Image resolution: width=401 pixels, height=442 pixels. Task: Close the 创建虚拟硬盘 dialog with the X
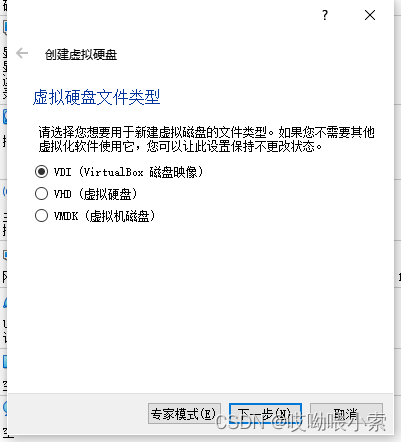[x=370, y=15]
